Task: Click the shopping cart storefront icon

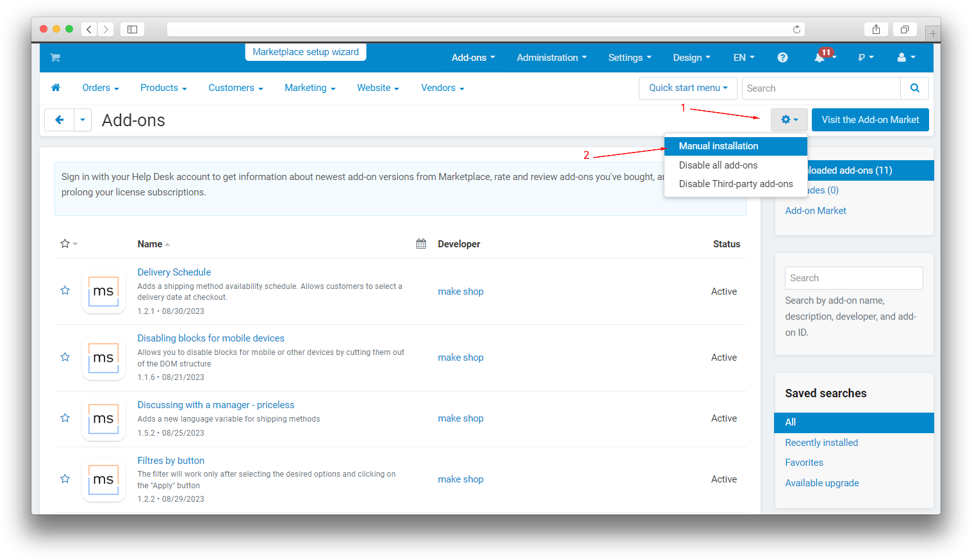Action: [x=55, y=58]
